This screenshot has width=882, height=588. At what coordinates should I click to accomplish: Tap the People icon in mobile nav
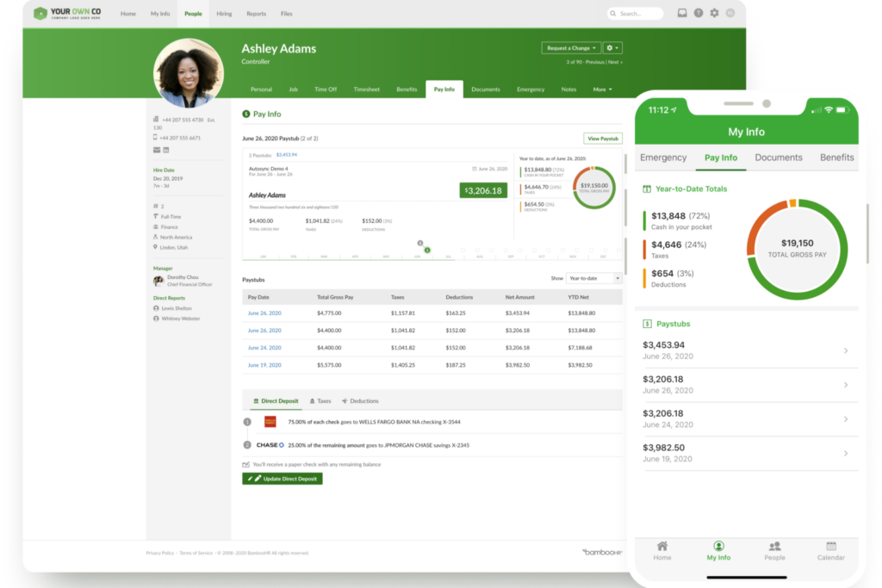click(x=774, y=551)
